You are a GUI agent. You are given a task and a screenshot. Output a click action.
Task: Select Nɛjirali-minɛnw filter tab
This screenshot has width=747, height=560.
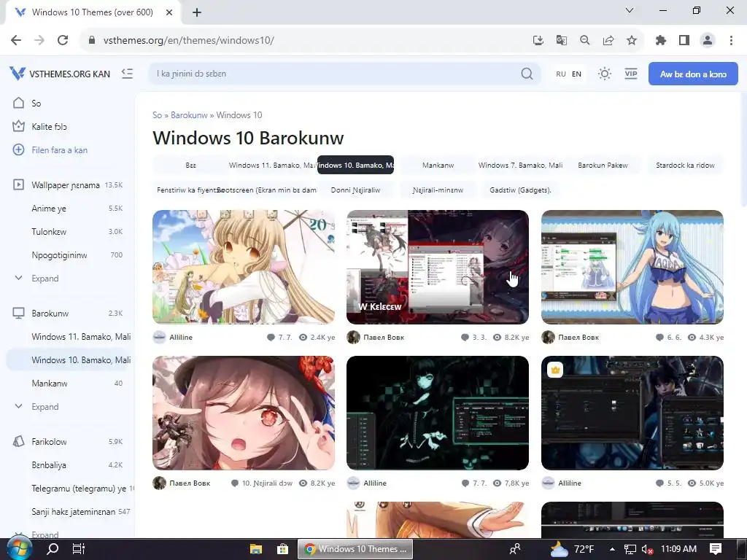click(438, 190)
